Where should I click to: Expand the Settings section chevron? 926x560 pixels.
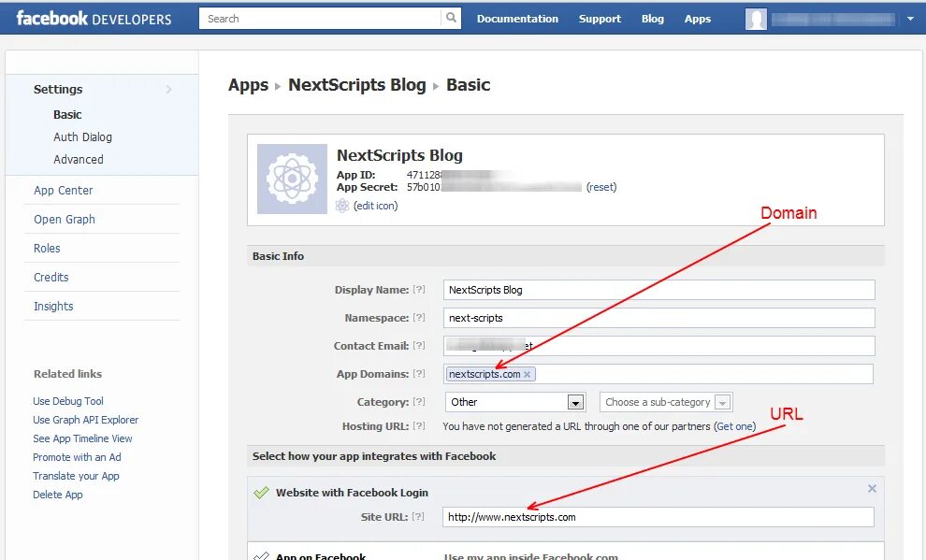point(169,89)
